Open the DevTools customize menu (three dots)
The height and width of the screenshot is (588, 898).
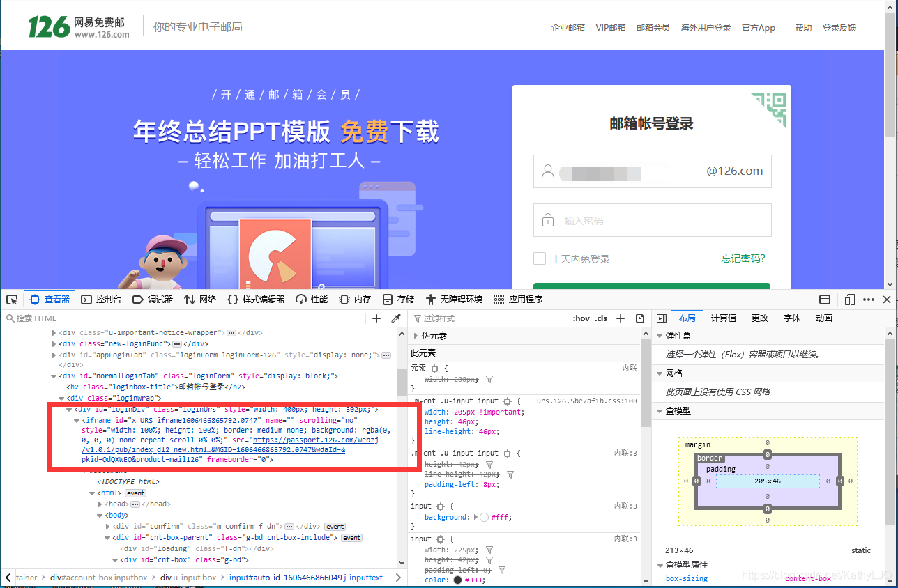pyautogui.click(x=869, y=299)
